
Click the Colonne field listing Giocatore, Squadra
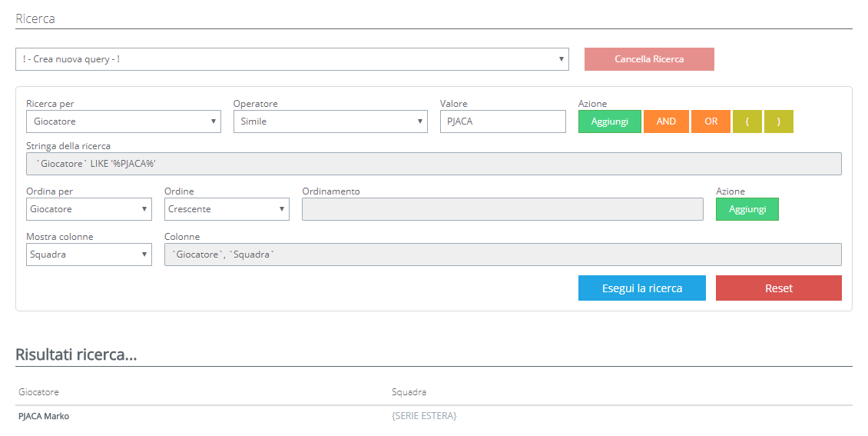point(502,255)
